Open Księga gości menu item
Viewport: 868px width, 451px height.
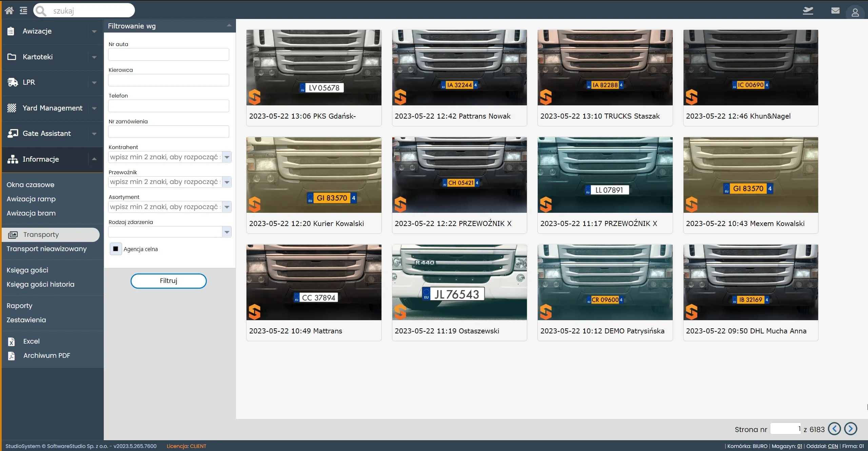point(27,270)
